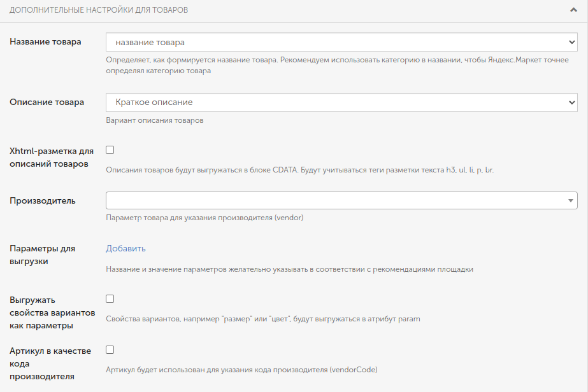
Task: Collapse the section with the top-right chevron
Action: tap(573, 10)
